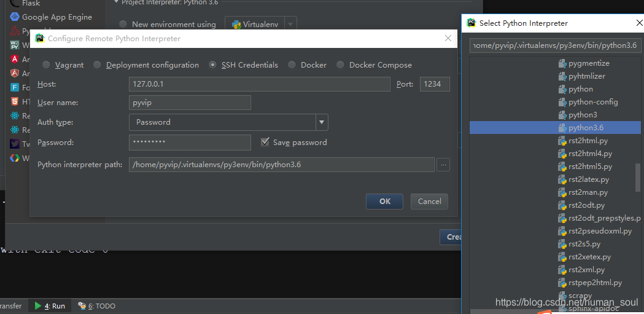Click the Google App Engine icon in sidebar
This screenshot has width=644, height=314.
coord(15,17)
